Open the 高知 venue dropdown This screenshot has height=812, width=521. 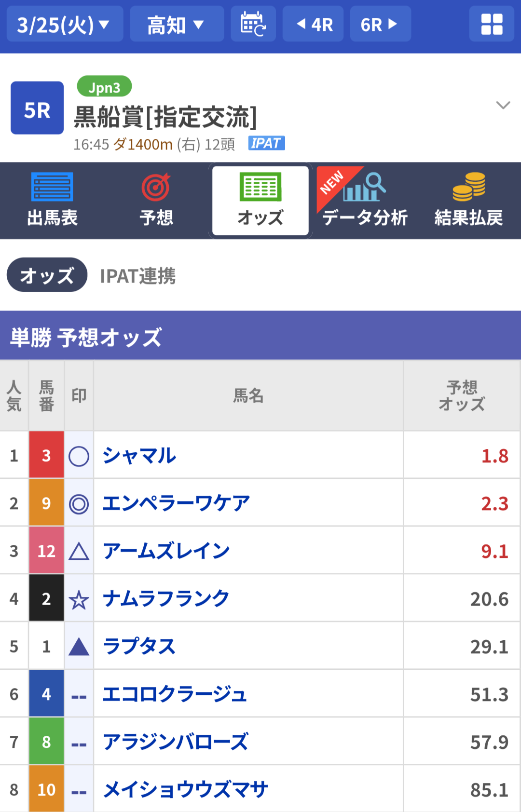[177, 24]
